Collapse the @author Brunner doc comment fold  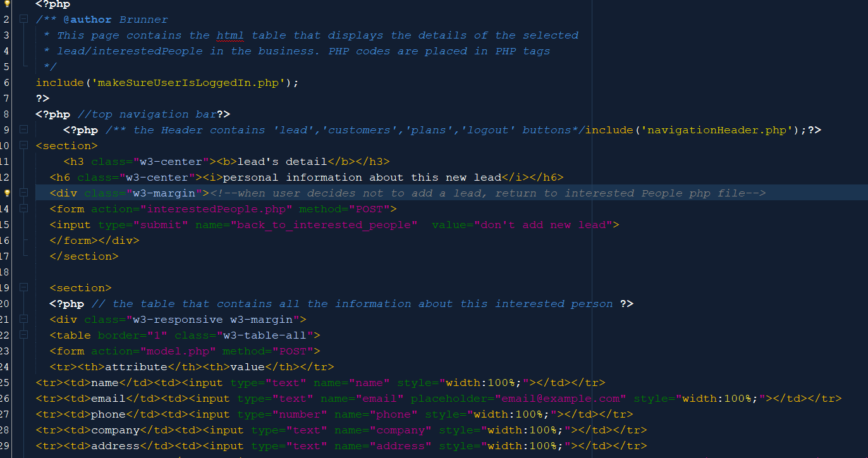[x=23, y=20]
